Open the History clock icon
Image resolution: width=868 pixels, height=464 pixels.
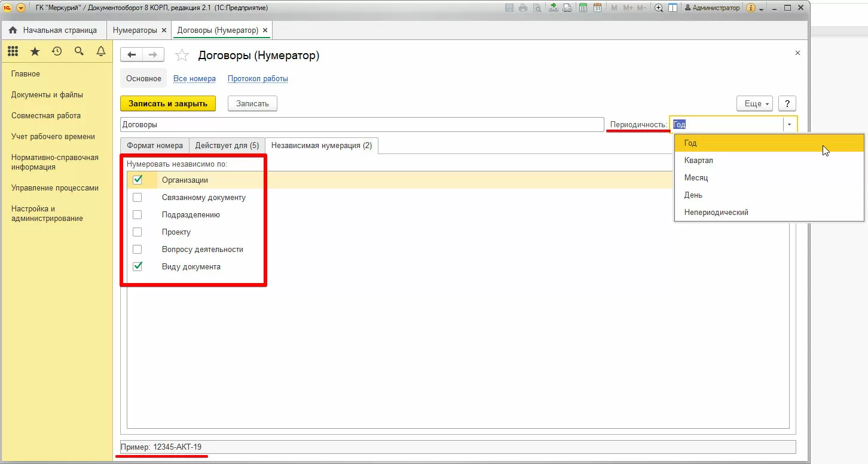(57, 51)
